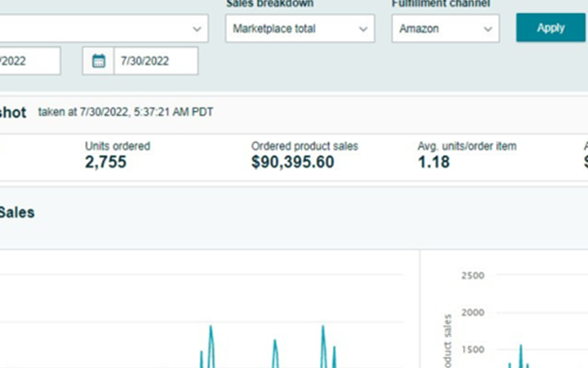This screenshot has height=368, width=588.
Task: Open the calendar icon for end date
Action: pyautogui.click(x=98, y=61)
